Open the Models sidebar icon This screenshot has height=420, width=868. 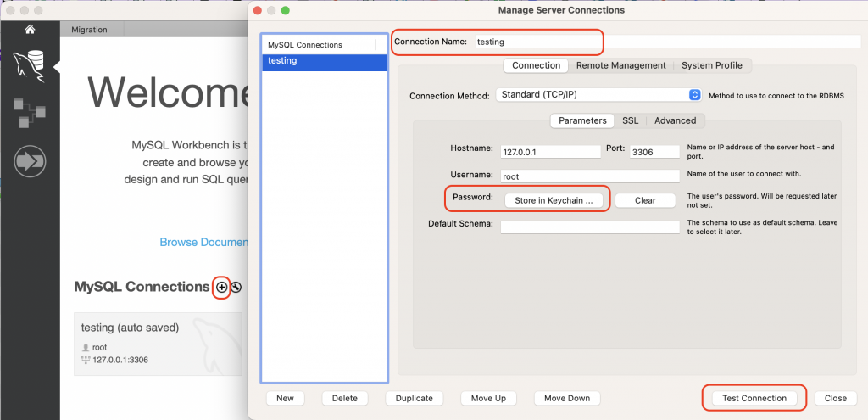pos(30,113)
